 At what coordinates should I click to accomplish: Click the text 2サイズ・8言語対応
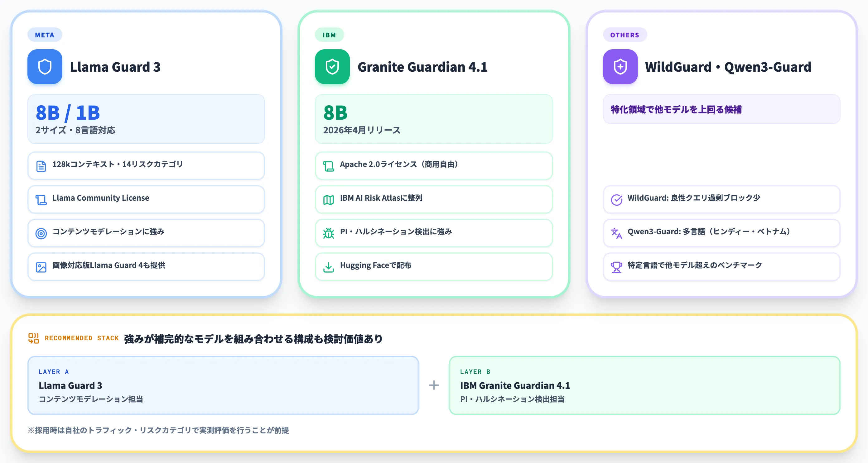(x=75, y=130)
